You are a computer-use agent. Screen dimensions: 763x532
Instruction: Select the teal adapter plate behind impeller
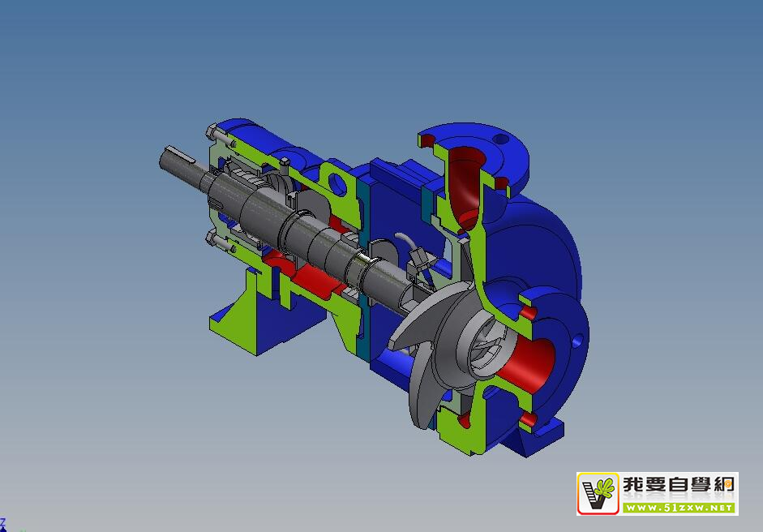(x=363, y=268)
